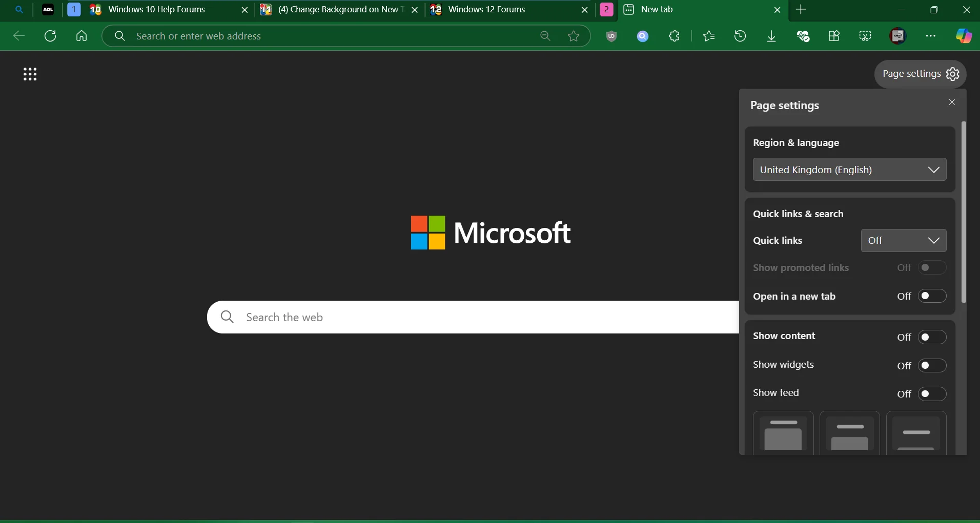Open the tab search magnifier icon
Image resolution: width=980 pixels, height=523 pixels.
pos(19,10)
